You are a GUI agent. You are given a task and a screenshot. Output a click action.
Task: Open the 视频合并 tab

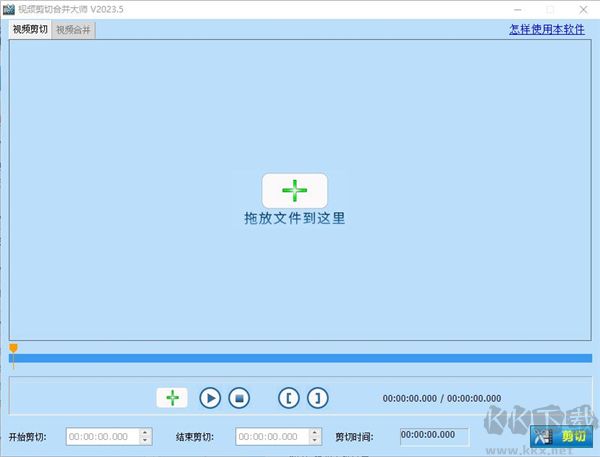click(x=73, y=30)
